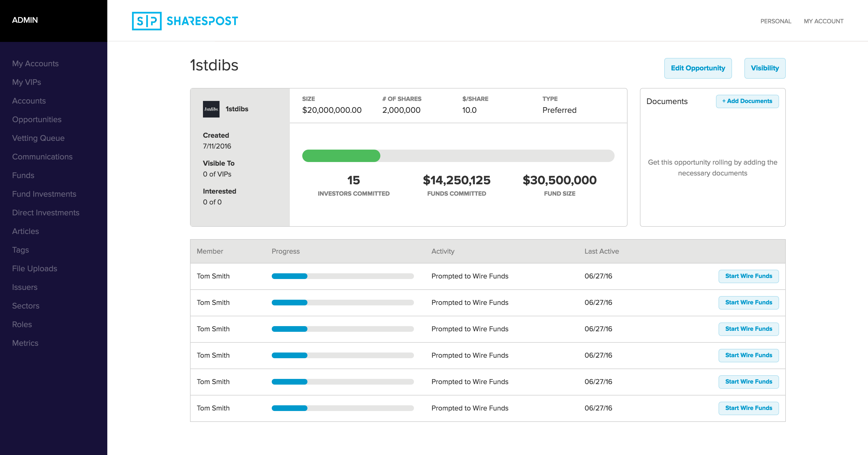This screenshot has width=868, height=455.
Task: Open MY ACCOUNT in top navigation
Action: pyautogui.click(x=824, y=21)
